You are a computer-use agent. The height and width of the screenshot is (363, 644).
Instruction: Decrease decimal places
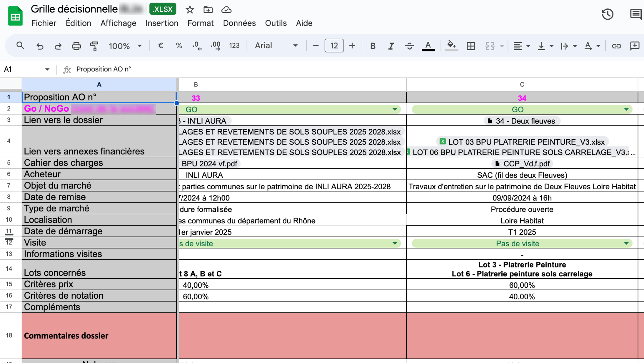tap(197, 46)
